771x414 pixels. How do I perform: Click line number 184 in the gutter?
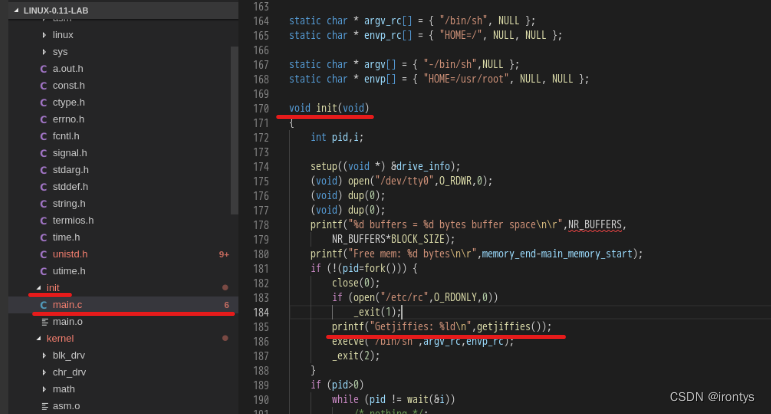point(261,312)
